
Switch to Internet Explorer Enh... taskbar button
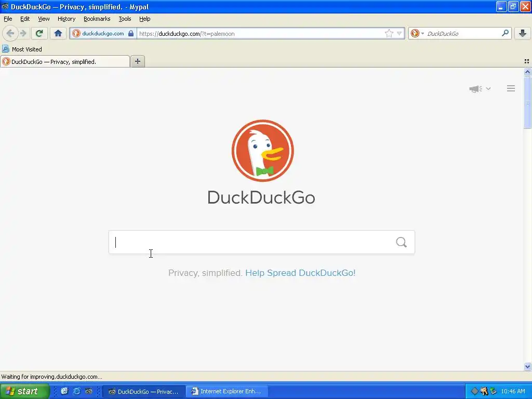click(x=228, y=392)
